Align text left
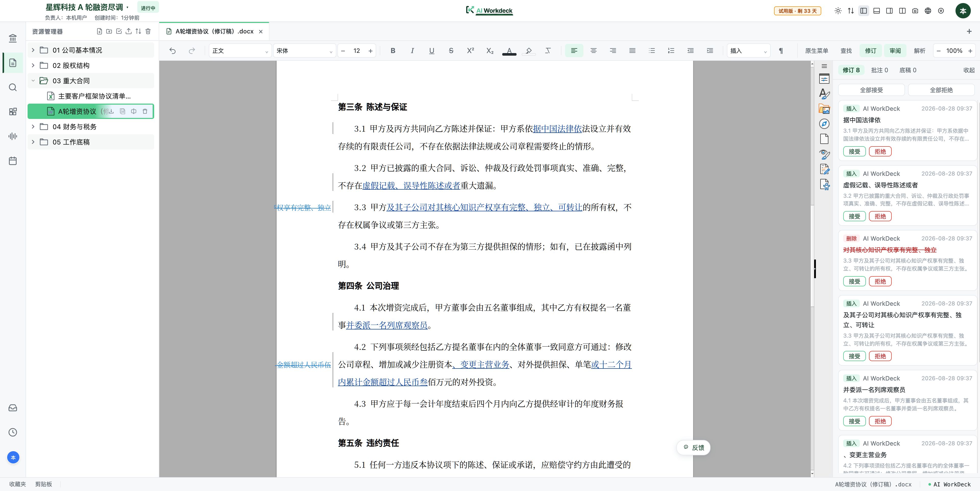980x491 pixels. [574, 51]
